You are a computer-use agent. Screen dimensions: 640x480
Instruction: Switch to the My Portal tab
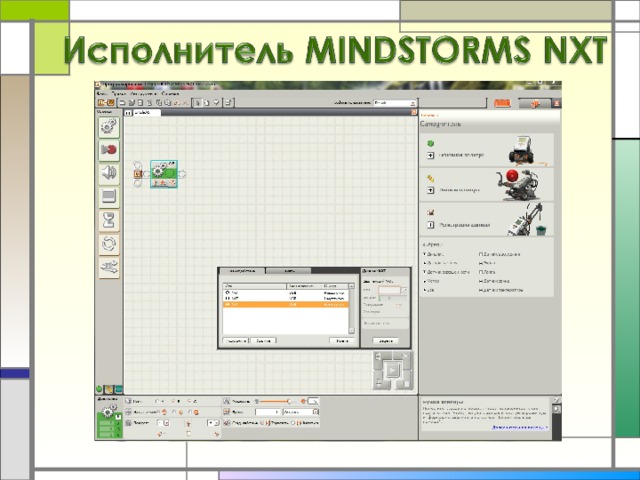[x=535, y=103]
